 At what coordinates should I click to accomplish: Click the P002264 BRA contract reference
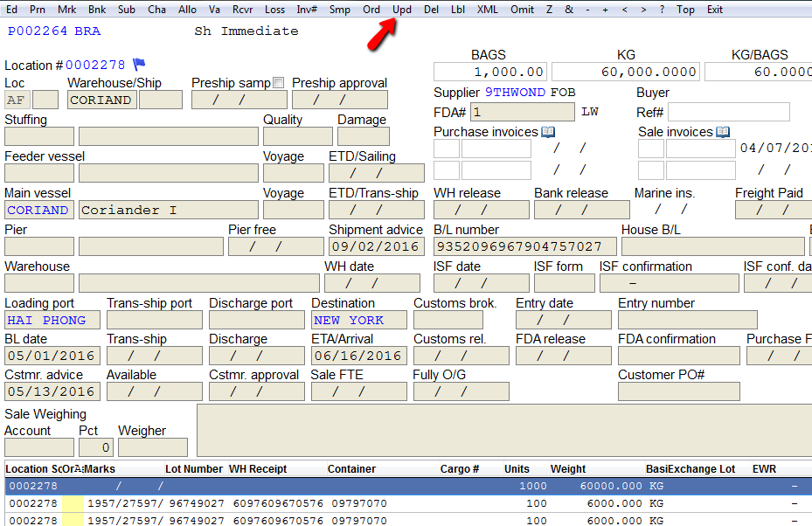pos(54,31)
